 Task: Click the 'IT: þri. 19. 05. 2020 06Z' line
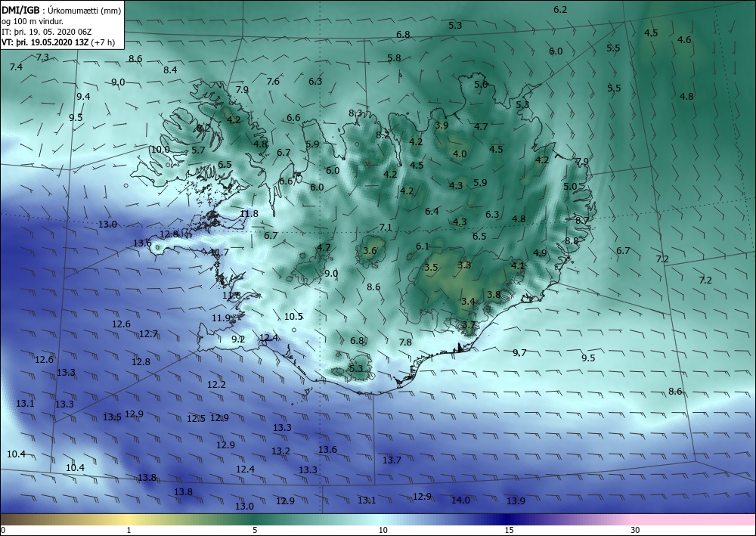[x=47, y=32]
